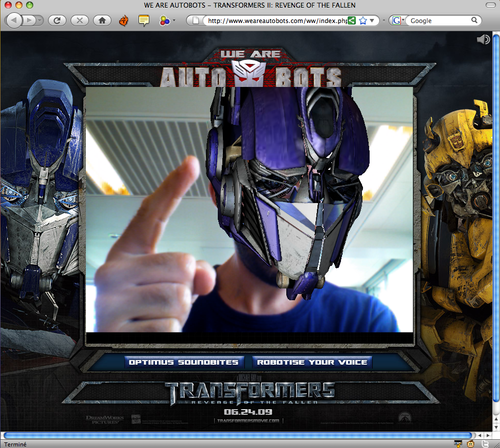The image size is (500, 448).
Task: Click the Twitter bird status bar icon
Action: tap(485, 444)
